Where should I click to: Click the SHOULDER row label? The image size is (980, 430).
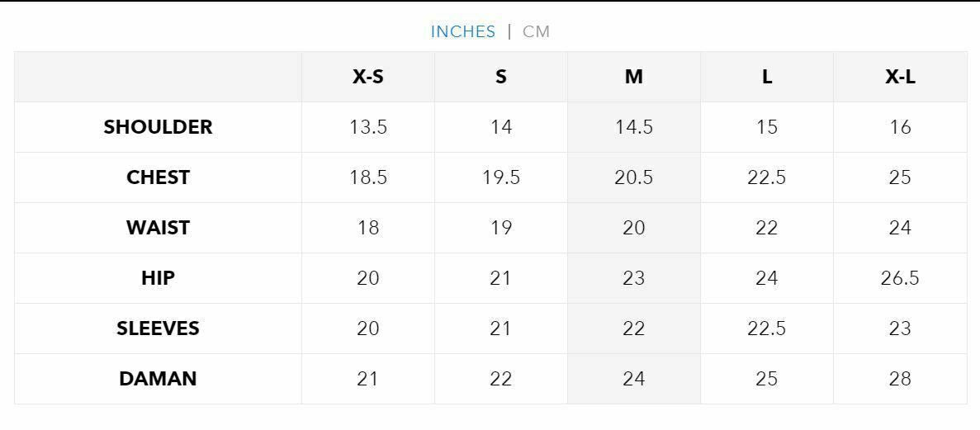[x=158, y=127]
